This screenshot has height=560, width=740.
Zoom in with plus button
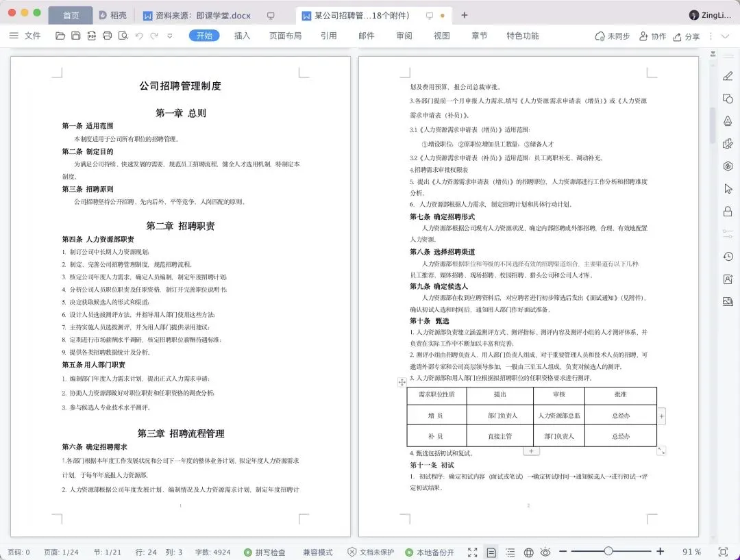[661, 551]
